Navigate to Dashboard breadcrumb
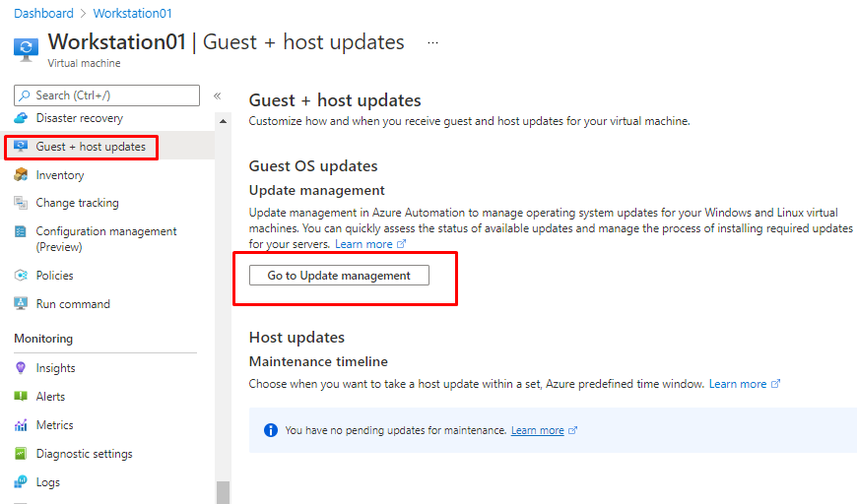This screenshot has width=857, height=504. [43, 14]
